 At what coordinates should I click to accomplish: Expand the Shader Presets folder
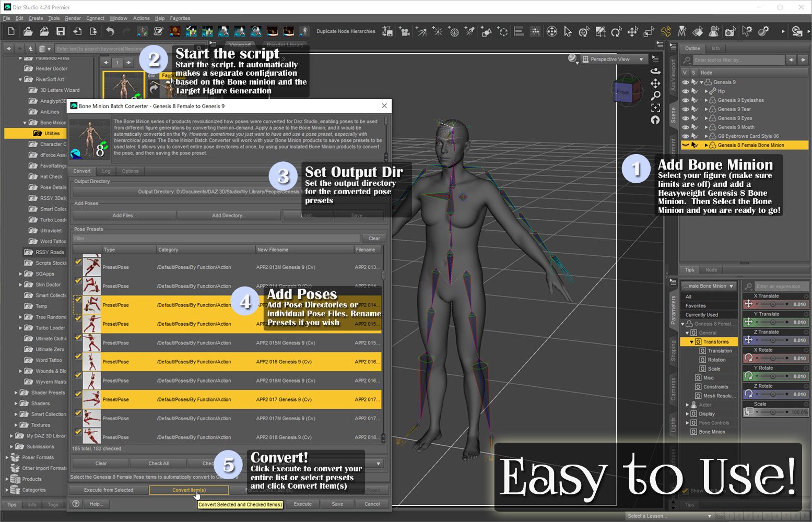point(16,393)
